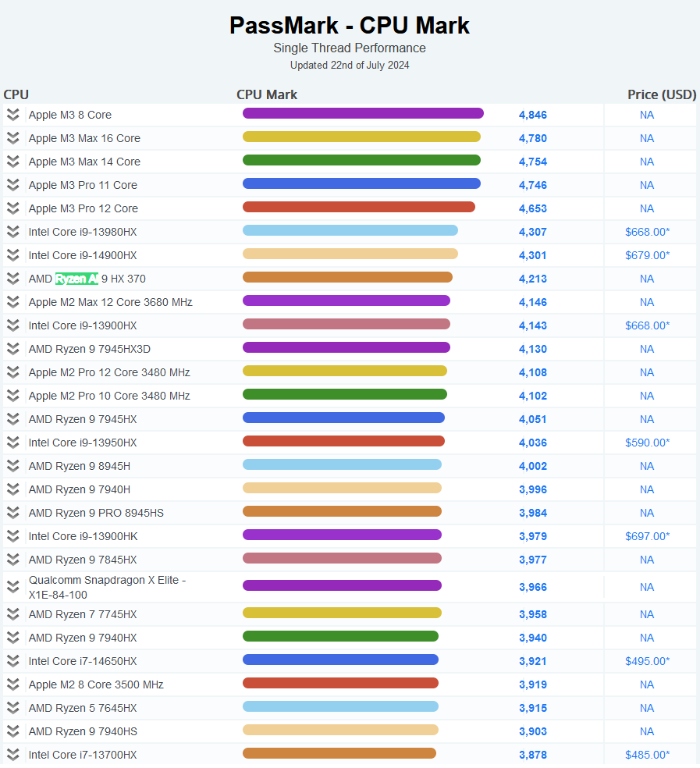This screenshot has height=768, width=700.
Task: Expand the Intel Core i9-13980HX row chevron
Action: pyautogui.click(x=12, y=232)
